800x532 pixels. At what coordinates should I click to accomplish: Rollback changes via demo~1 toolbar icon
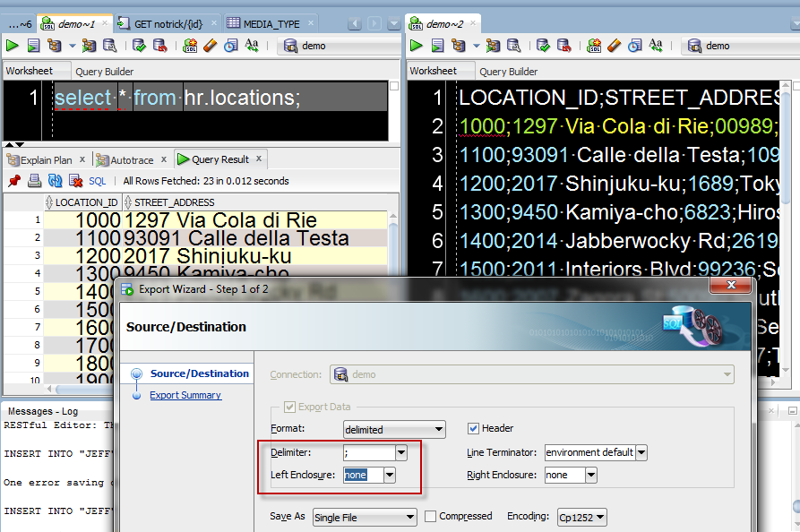coord(159,46)
